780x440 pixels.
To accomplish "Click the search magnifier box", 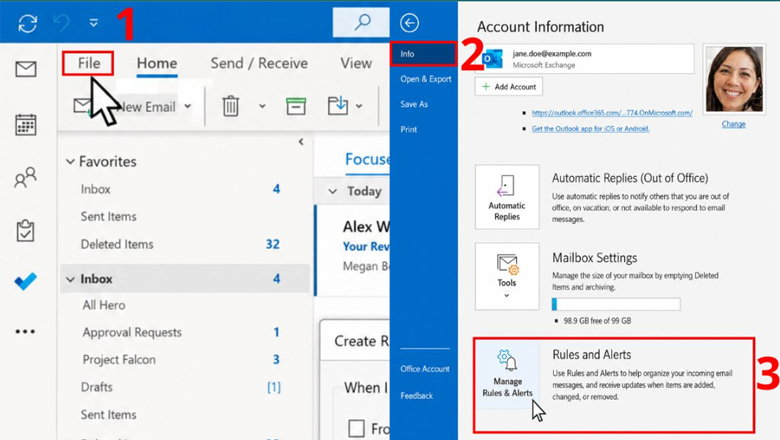I will point(361,22).
